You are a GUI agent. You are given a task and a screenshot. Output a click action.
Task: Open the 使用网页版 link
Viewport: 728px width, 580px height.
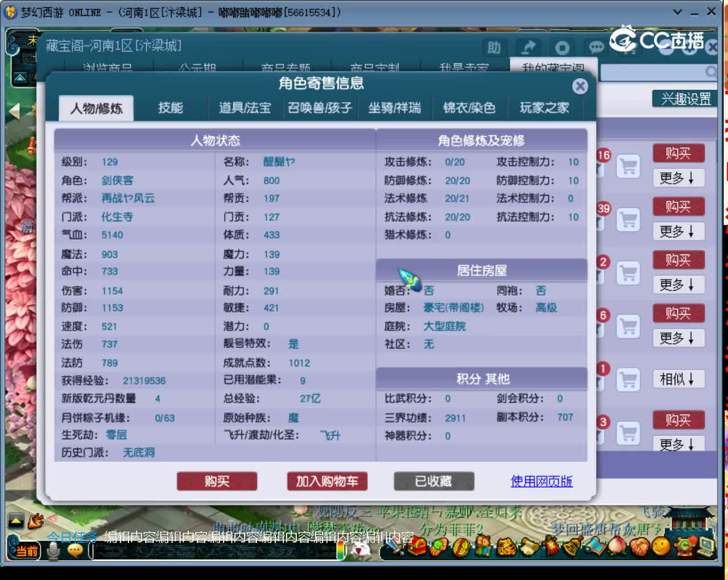pos(541,482)
